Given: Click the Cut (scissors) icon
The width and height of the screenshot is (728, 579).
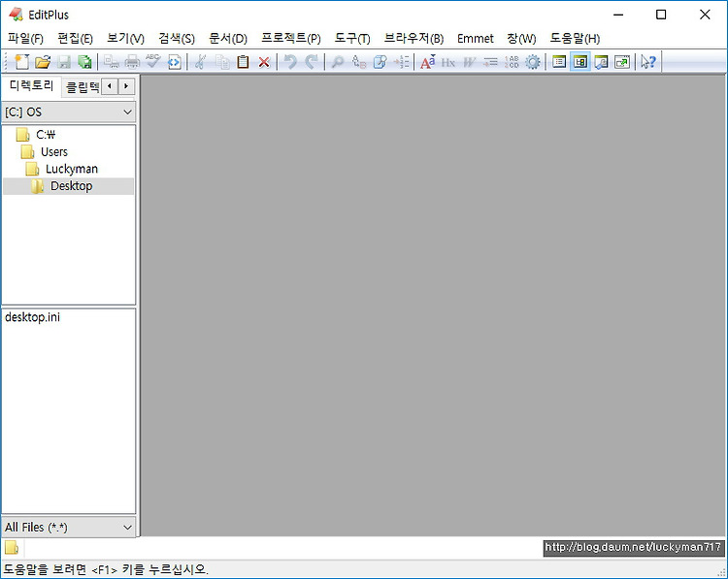Looking at the screenshot, I should click(x=200, y=62).
